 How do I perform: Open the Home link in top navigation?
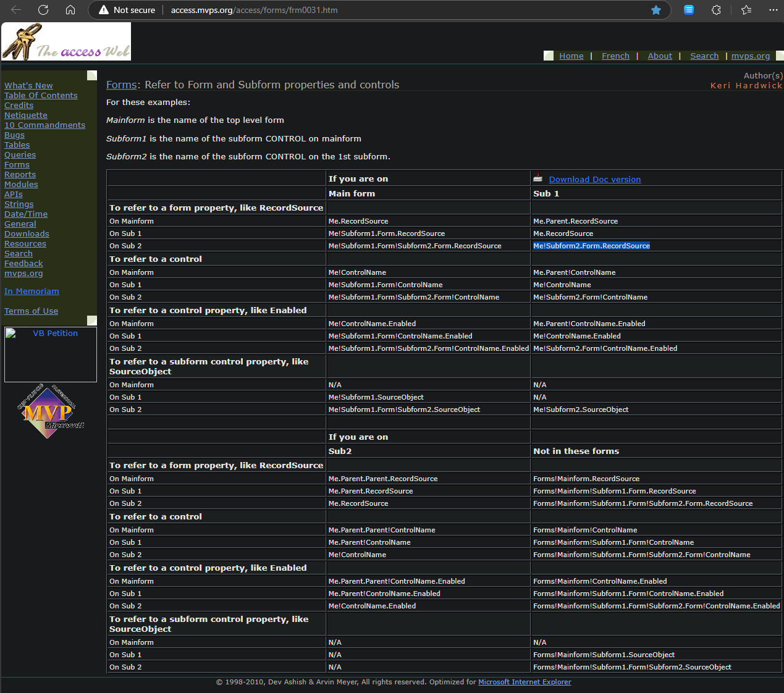click(x=571, y=56)
